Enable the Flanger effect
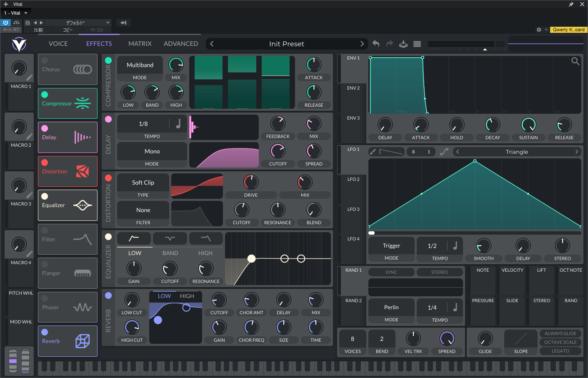Viewport: 588px width, 378px height. (45, 264)
